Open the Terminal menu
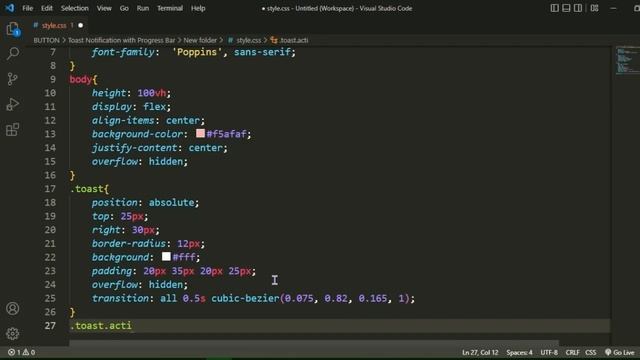This screenshot has height=360, width=640. tap(170, 8)
